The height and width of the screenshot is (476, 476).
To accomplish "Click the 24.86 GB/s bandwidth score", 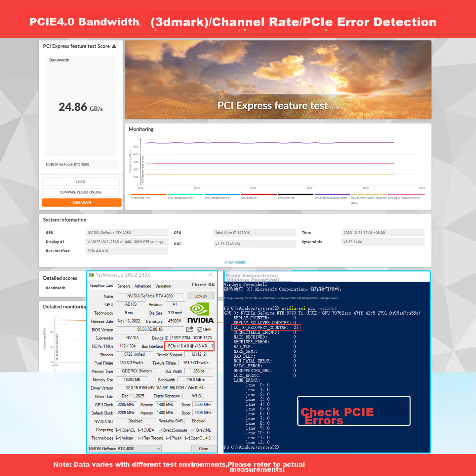I will [x=81, y=107].
